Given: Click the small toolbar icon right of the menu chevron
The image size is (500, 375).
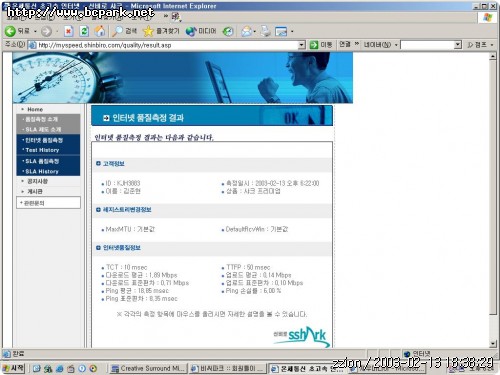Looking at the screenshot, I should (x=176, y=16).
